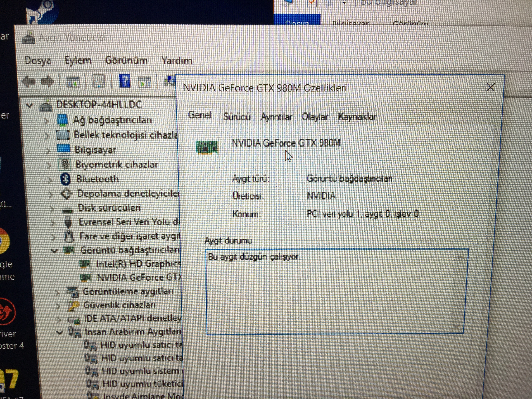Expand the Disk sürücüleri category
The height and width of the screenshot is (399, 532).
(51, 209)
